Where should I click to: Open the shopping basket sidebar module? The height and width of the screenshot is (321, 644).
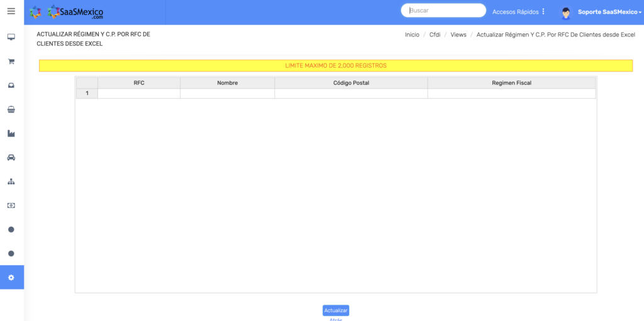pos(11,109)
